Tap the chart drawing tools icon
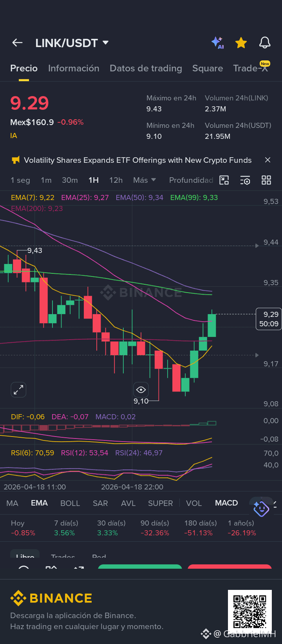 click(x=224, y=180)
